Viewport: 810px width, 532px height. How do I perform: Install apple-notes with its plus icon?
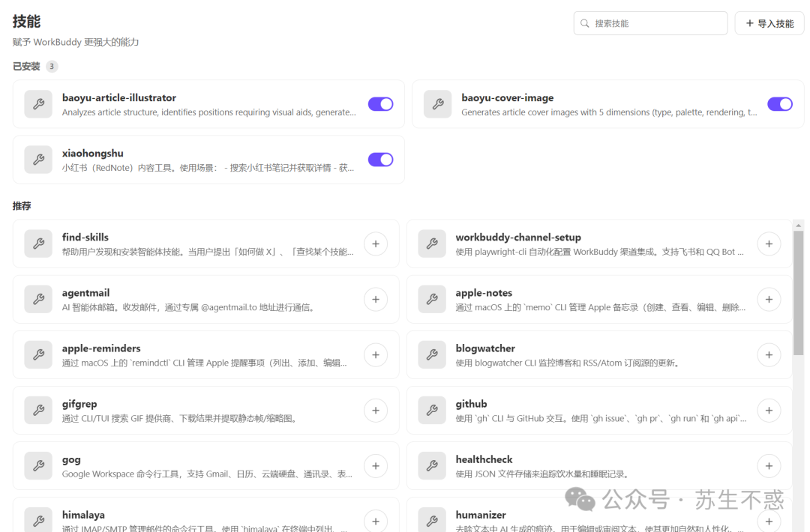(x=769, y=299)
